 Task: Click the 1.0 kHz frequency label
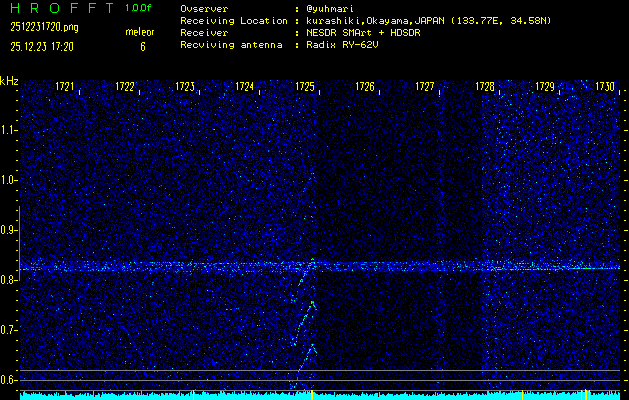click(7, 181)
